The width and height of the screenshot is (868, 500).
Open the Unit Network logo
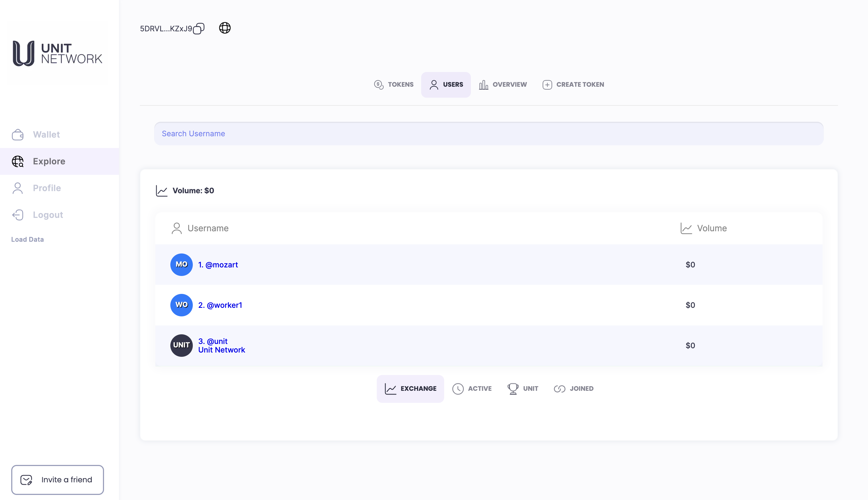pyautogui.click(x=57, y=53)
